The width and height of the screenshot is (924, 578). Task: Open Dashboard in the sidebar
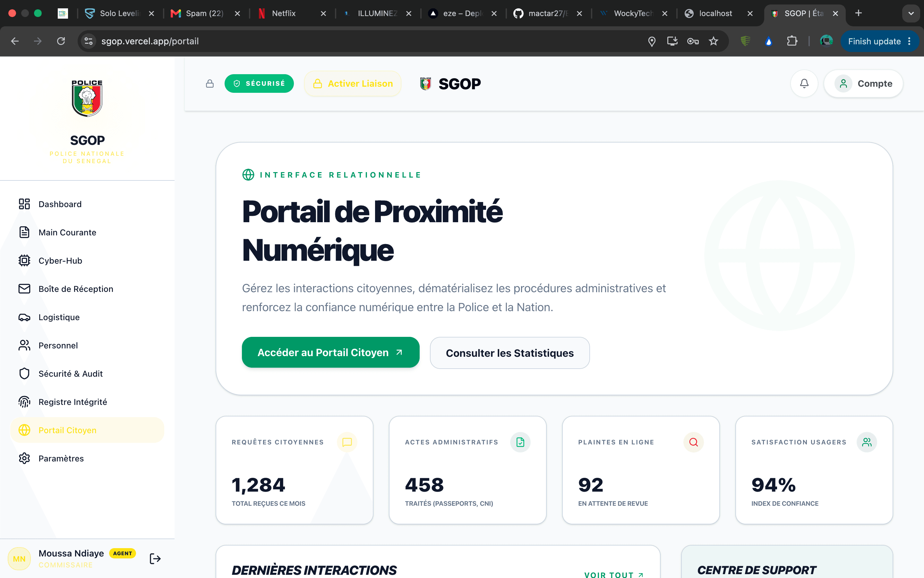click(87, 204)
